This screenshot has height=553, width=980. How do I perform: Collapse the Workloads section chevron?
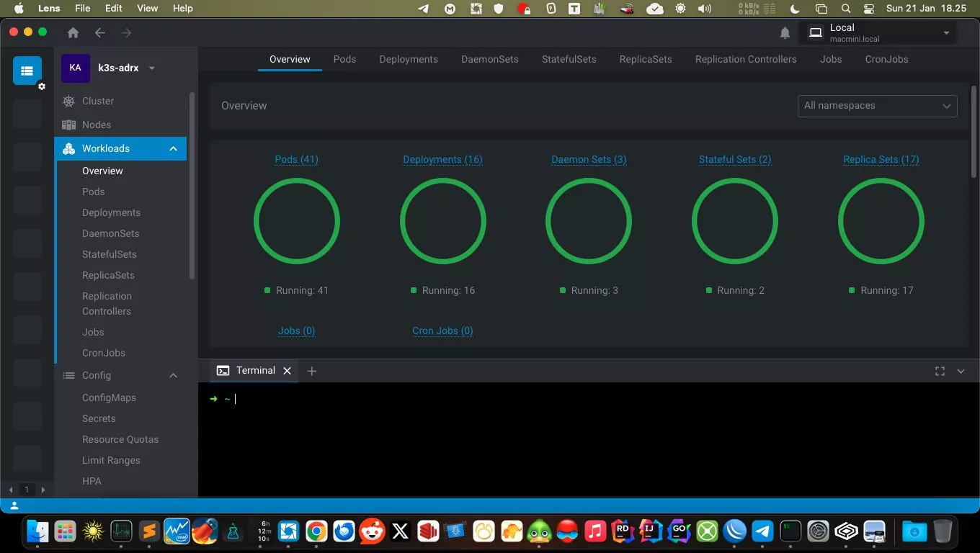click(x=173, y=148)
